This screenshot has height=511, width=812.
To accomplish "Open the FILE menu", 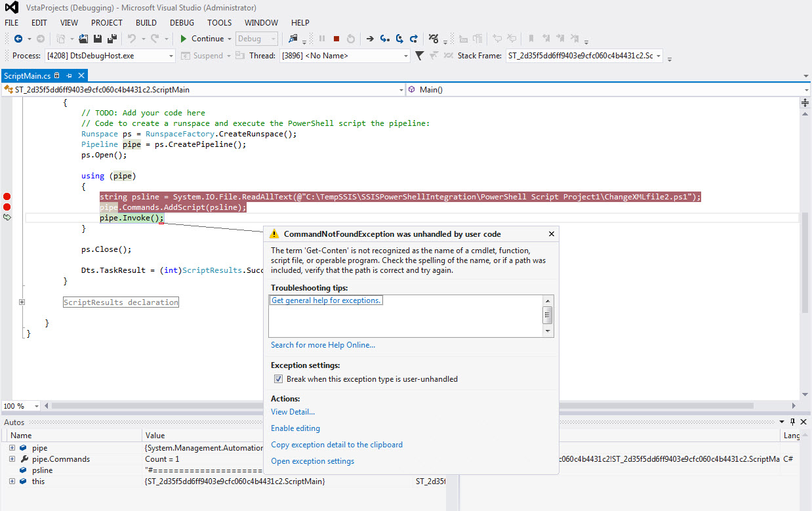I will click(x=12, y=22).
